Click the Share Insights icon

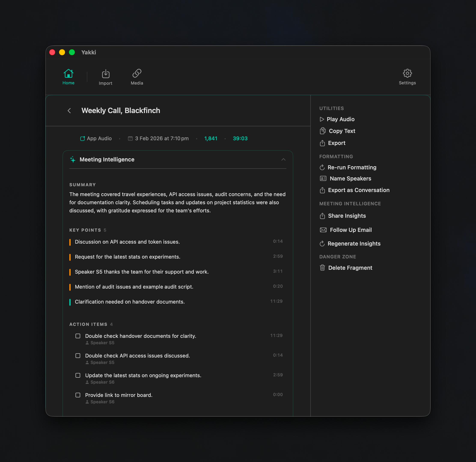pos(323,216)
